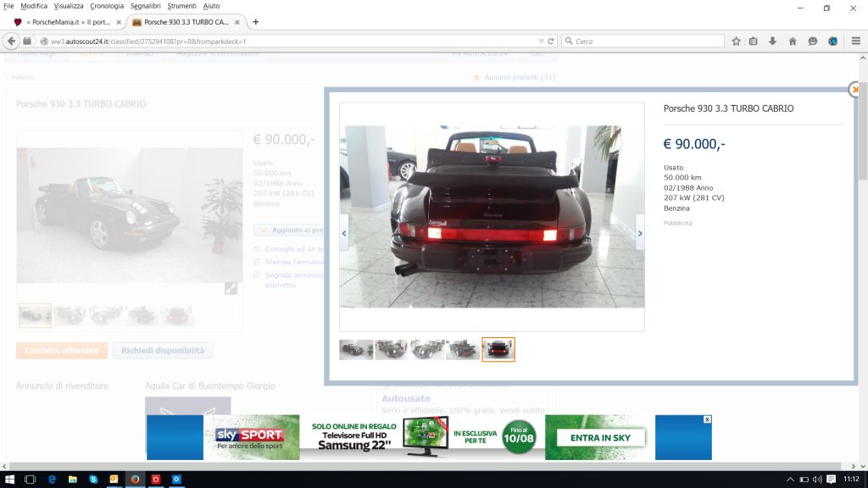Screen dimensions: 868x488
Task: Click the Sky Sport logo in the ad
Action: [250, 435]
